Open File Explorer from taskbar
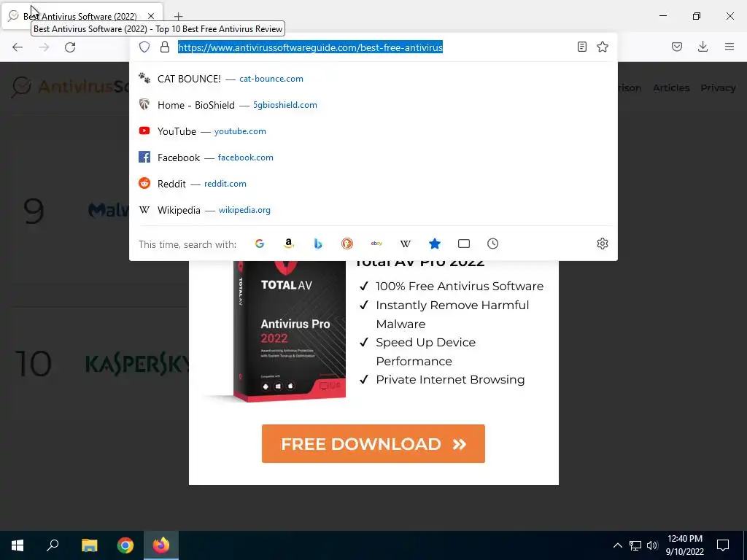The image size is (747, 560). 89,545
